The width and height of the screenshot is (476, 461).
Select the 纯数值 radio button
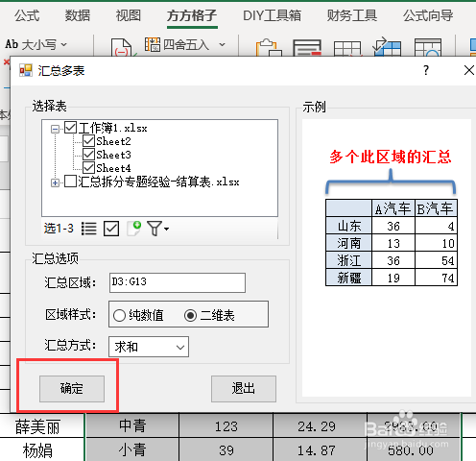point(119,316)
